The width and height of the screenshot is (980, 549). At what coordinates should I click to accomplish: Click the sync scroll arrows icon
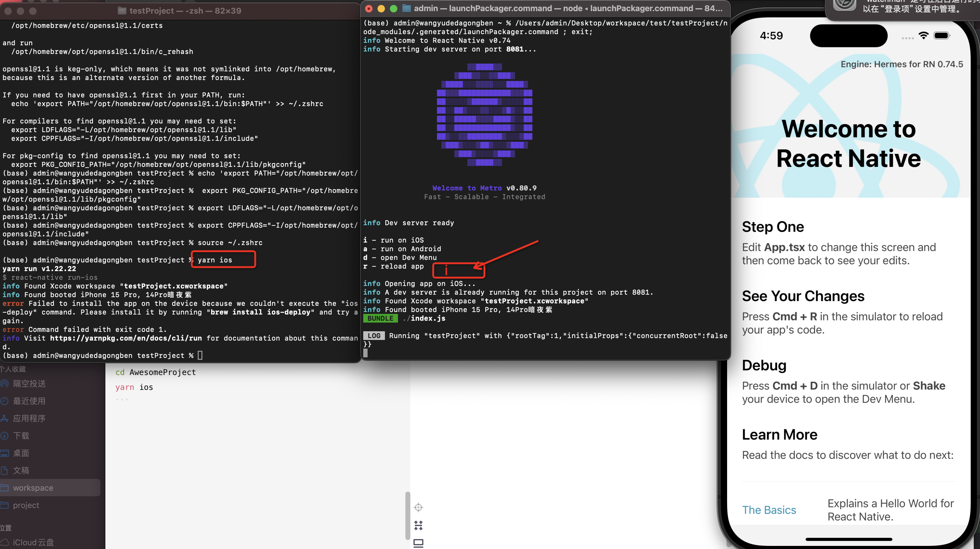point(418,525)
